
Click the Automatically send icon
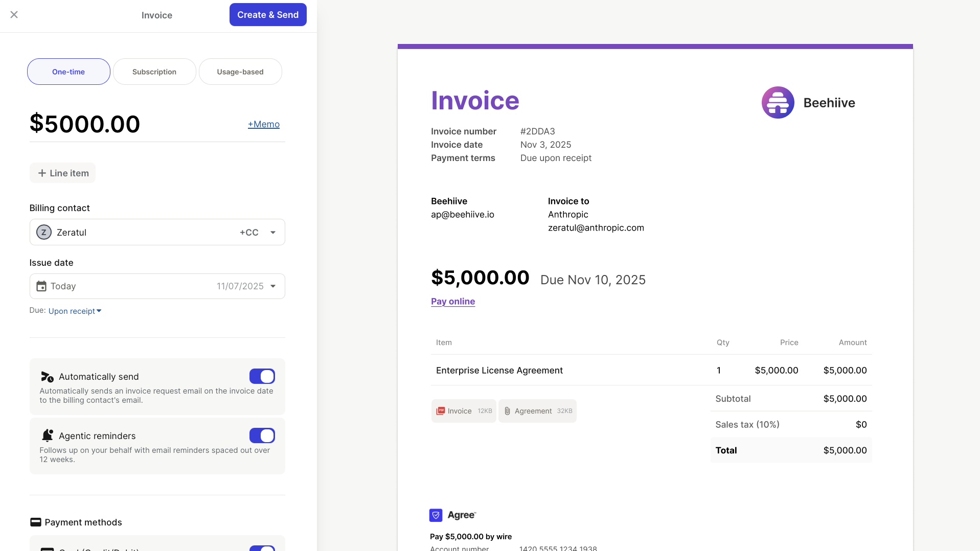(47, 377)
